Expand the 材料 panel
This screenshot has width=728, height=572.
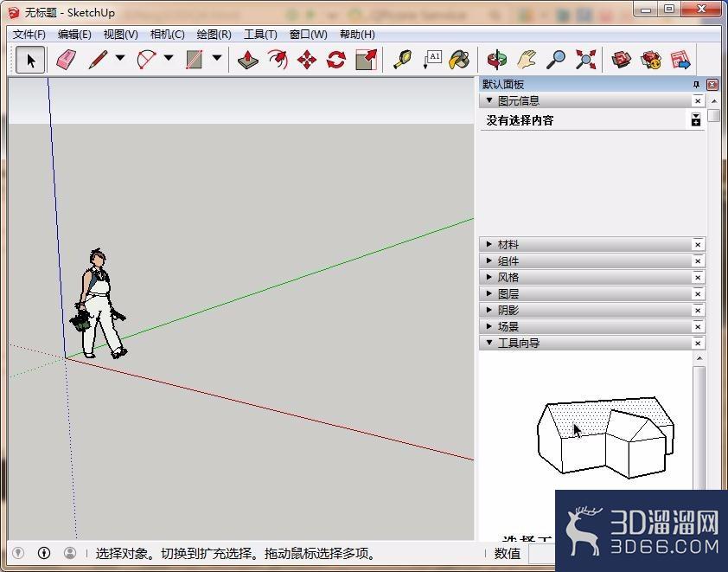pos(489,244)
